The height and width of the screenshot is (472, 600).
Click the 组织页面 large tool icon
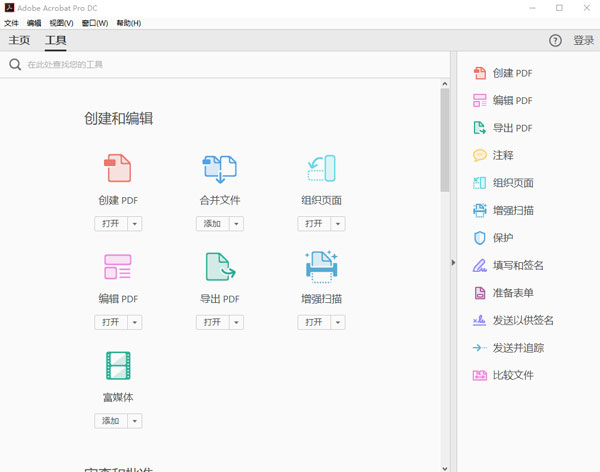pos(321,168)
